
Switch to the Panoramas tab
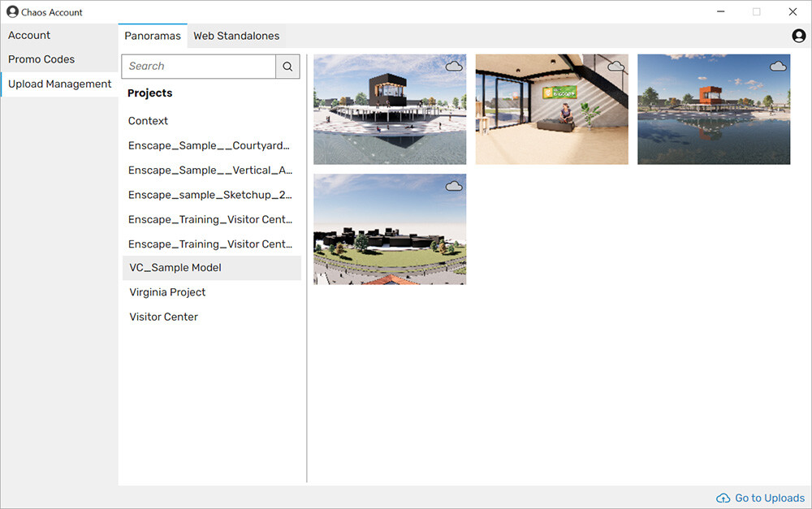point(153,36)
